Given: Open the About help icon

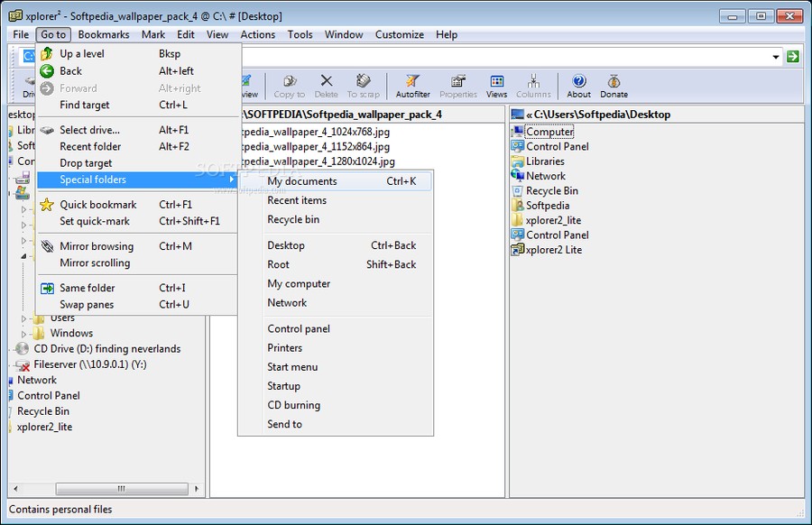Looking at the screenshot, I should point(579,81).
